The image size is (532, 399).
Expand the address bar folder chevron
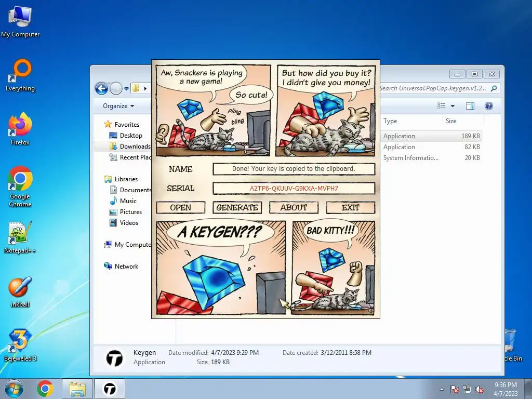145,88
